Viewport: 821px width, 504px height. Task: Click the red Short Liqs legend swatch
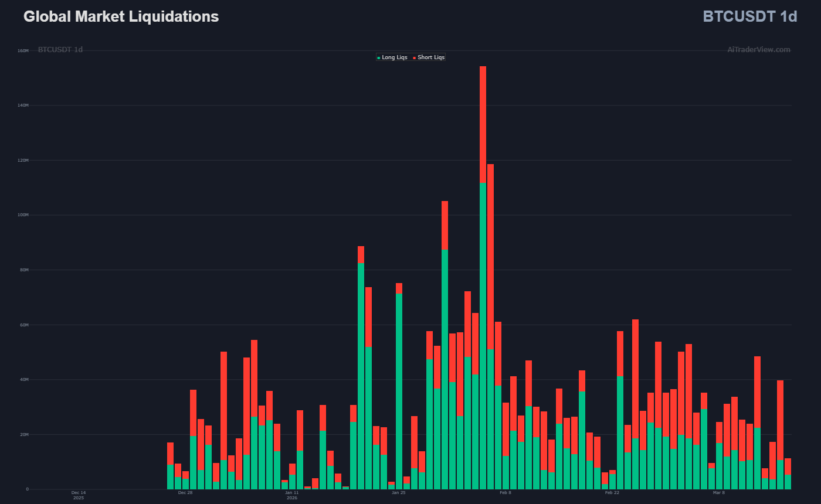coord(415,57)
